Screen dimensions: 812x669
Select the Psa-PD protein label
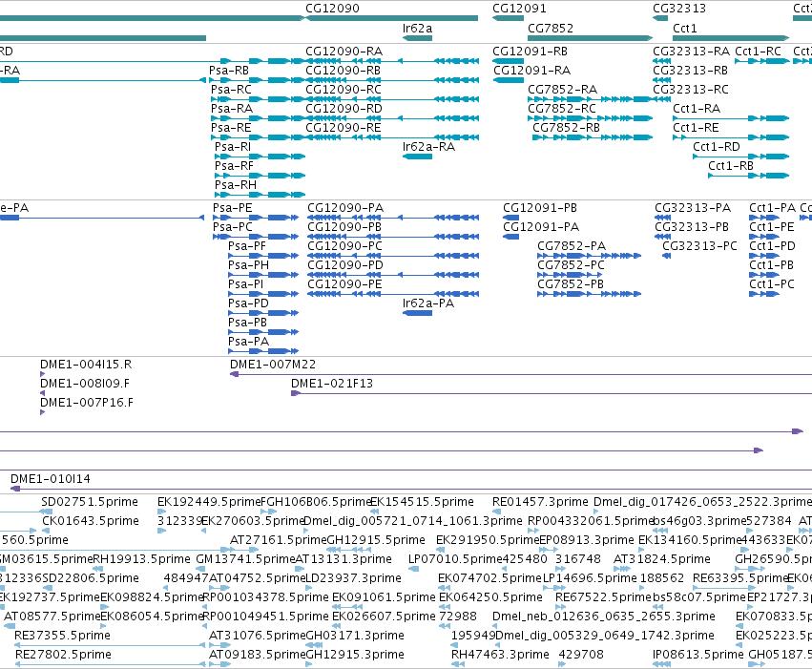[249, 303]
